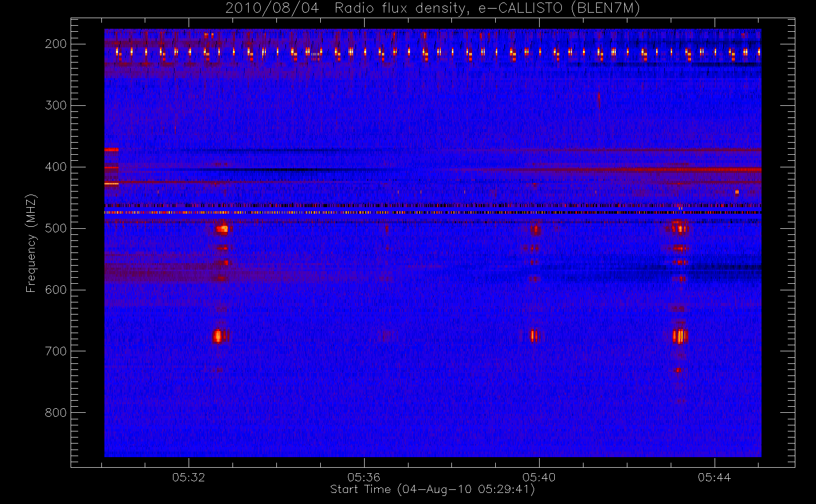Click the 05:44 time tick label
816x504 pixels.
click(x=714, y=477)
